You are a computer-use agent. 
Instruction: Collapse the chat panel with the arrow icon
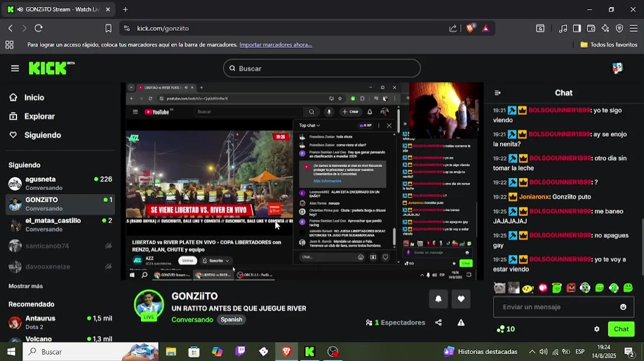[x=498, y=93]
